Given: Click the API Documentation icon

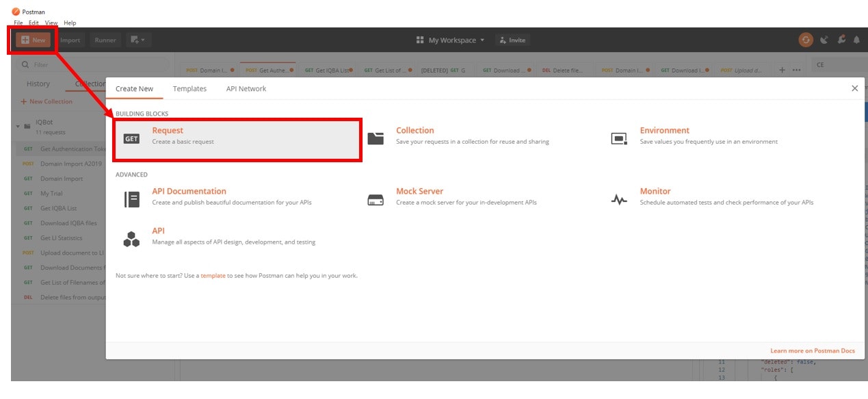Looking at the screenshot, I should (x=131, y=199).
